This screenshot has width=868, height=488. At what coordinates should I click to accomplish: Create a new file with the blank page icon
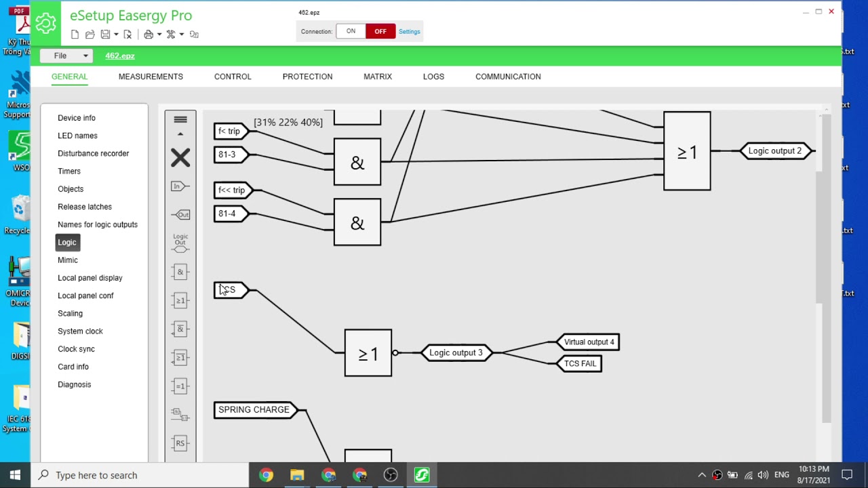(x=75, y=35)
